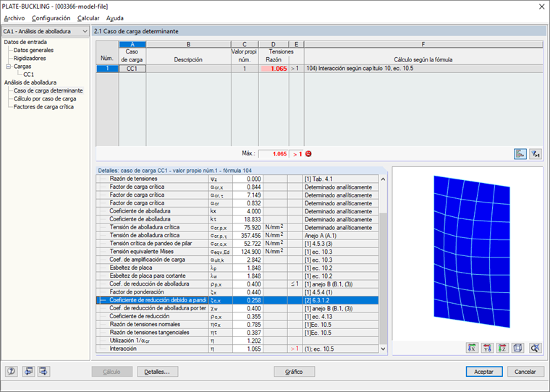
Task: Select Datos generales in the tree
Action: [34, 50]
